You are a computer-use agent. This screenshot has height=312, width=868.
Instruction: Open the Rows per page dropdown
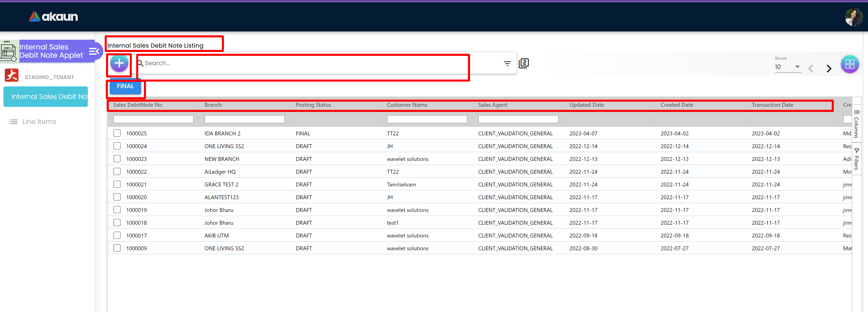(x=787, y=67)
